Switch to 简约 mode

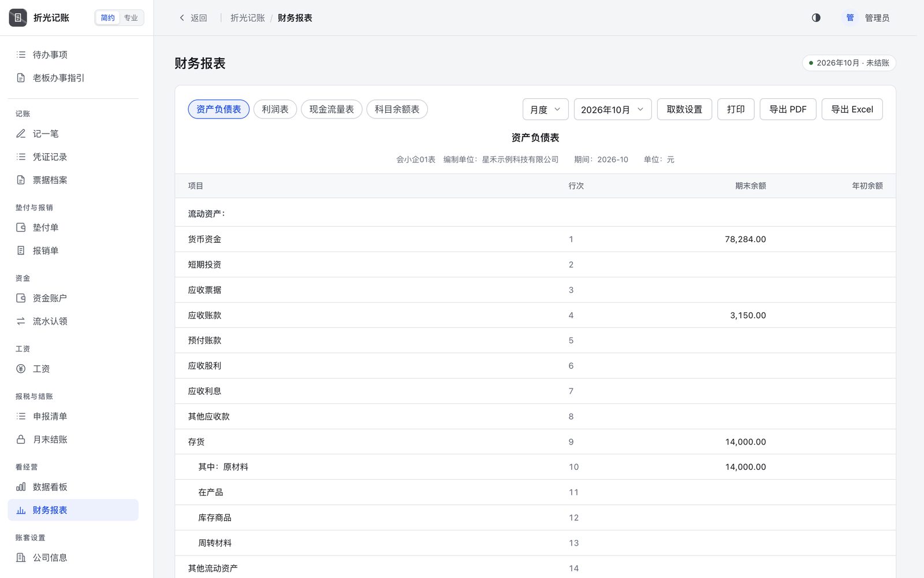click(107, 18)
